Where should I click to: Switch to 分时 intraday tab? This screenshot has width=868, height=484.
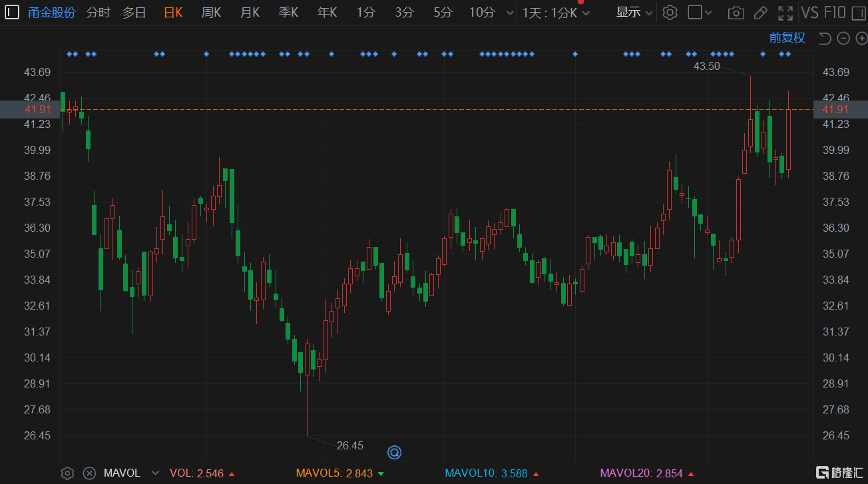click(x=98, y=12)
